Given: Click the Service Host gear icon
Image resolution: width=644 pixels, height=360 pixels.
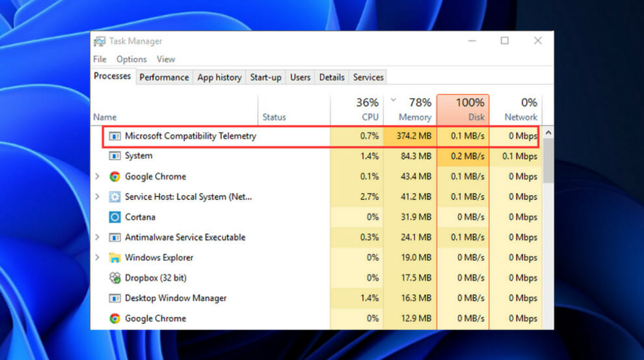Looking at the screenshot, I should click(114, 197).
